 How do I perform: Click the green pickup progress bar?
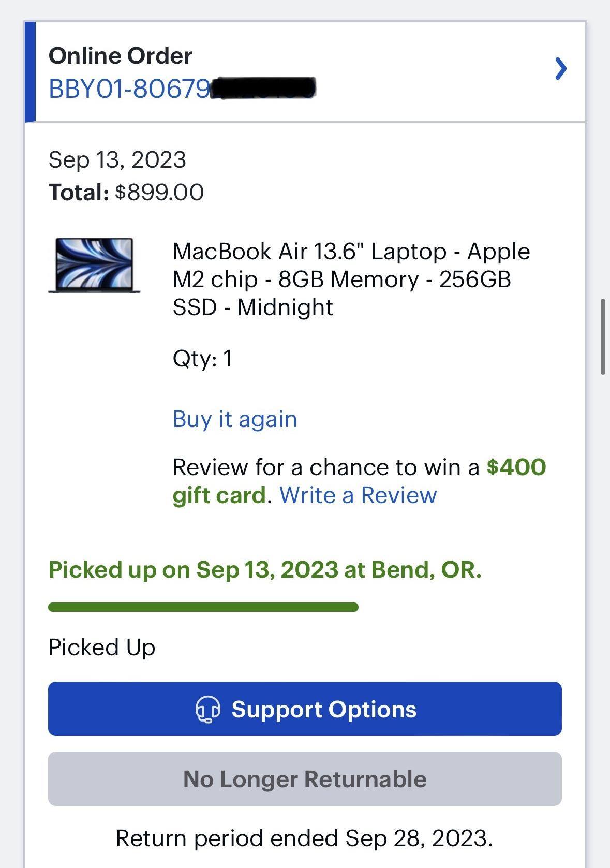tap(203, 605)
